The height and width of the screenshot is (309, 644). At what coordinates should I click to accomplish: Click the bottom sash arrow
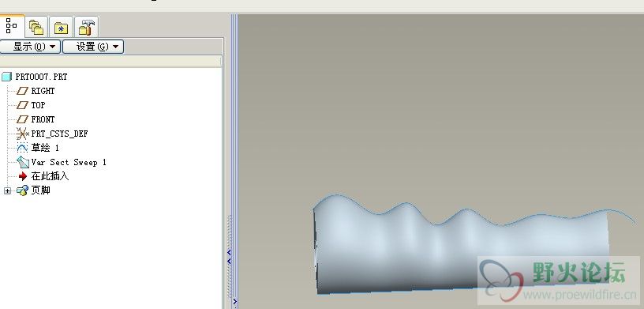click(x=234, y=302)
